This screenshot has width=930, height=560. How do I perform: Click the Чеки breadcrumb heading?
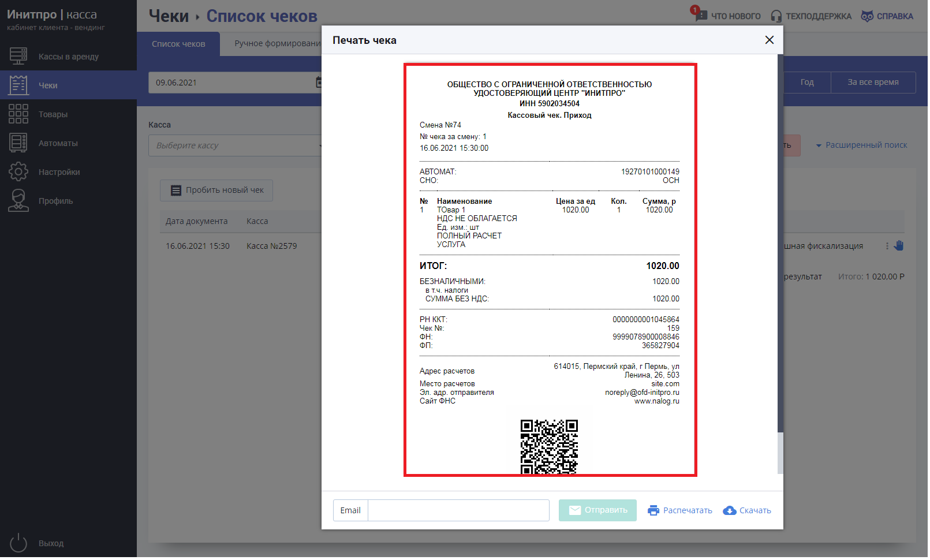pos(169,16)
